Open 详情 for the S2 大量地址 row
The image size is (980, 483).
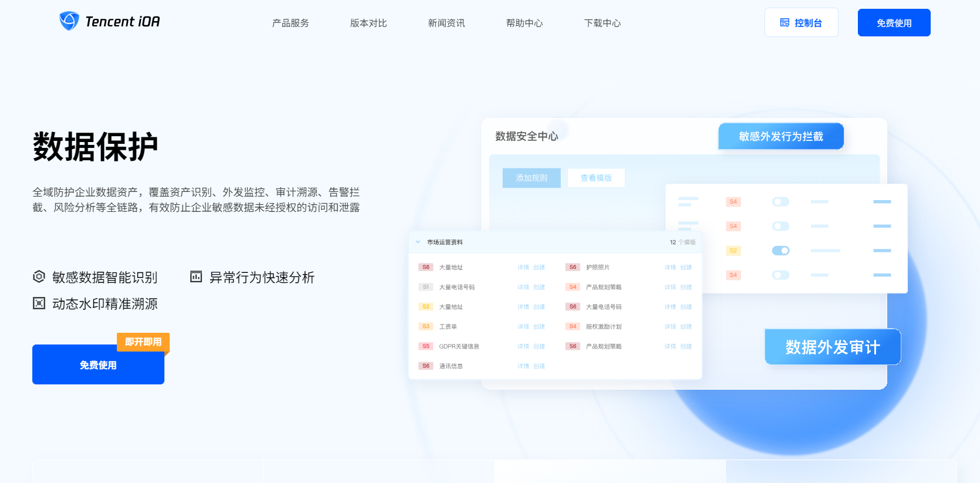coord(523,307)
